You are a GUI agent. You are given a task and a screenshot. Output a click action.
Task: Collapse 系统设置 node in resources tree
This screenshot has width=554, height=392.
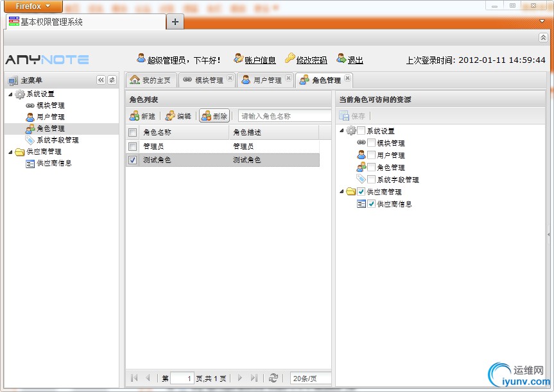pyautogui.click(x=342, y=131)
